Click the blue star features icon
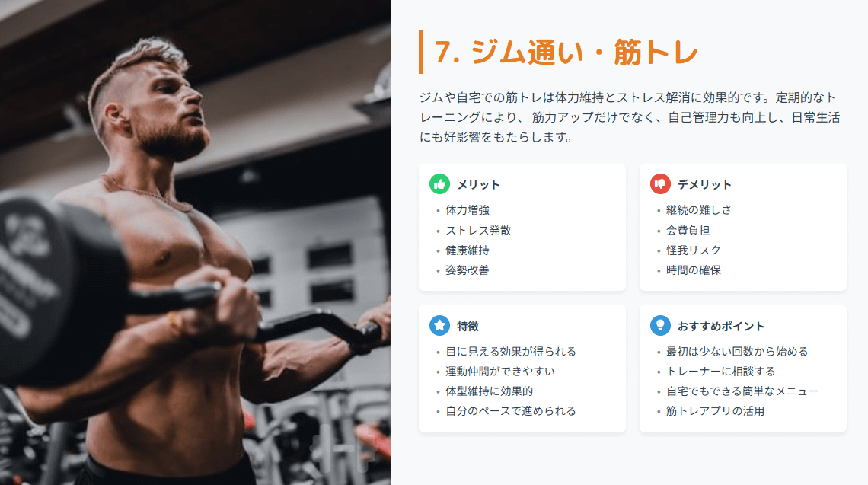 point(439,326)
